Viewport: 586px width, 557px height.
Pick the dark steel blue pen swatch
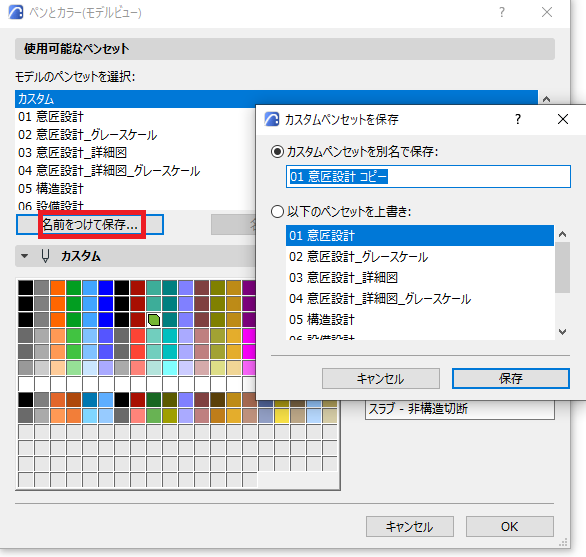pos(265,403)
